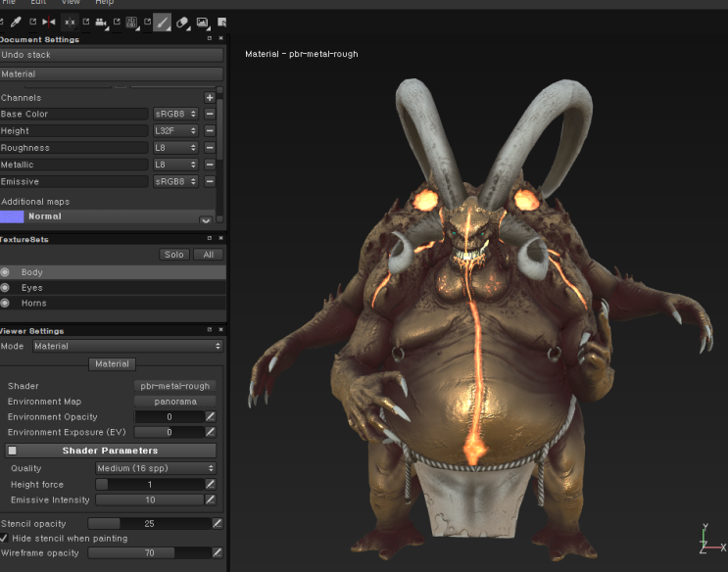This screenshot has width=728, height=572.
Task: Reset Wireframe opacity value icon
Action: [x=217, y=553]
